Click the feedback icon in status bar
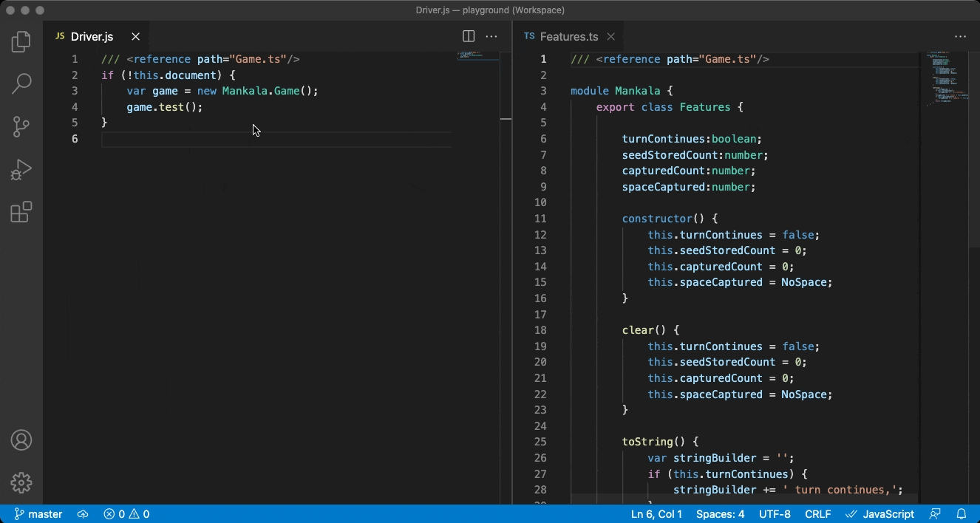The height and width of the screenshot is (523, 980). pyautogui.click(x=936, y=514)
